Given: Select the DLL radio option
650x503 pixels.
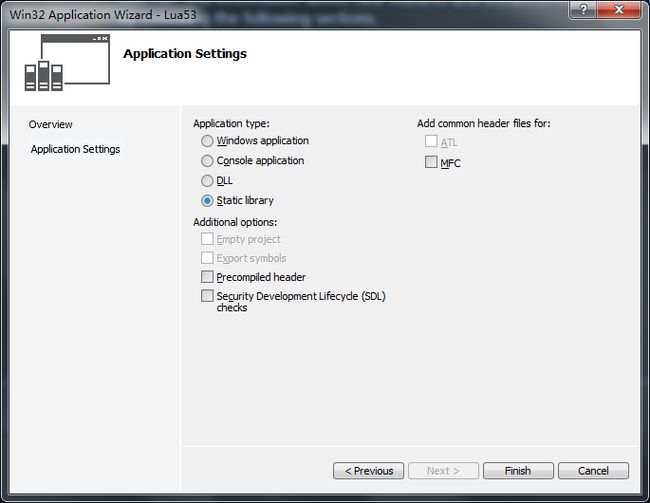Looking at the screenshot, I should coord(207,181).
